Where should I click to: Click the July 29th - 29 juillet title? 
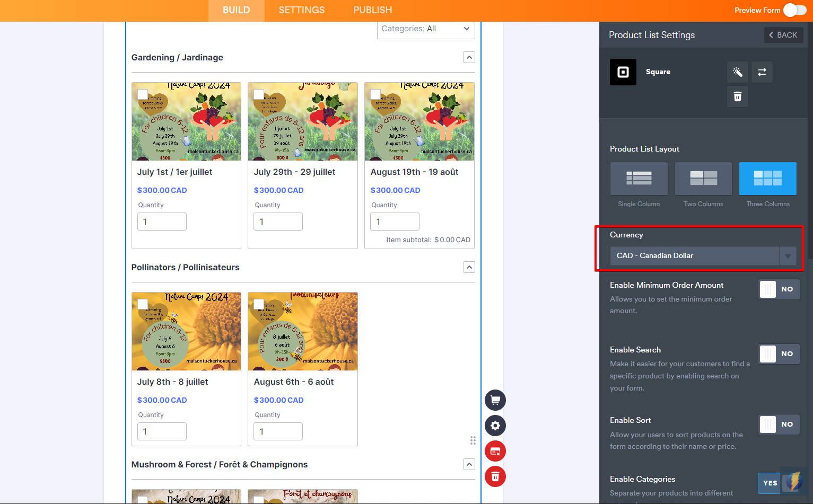pos(294,172)
